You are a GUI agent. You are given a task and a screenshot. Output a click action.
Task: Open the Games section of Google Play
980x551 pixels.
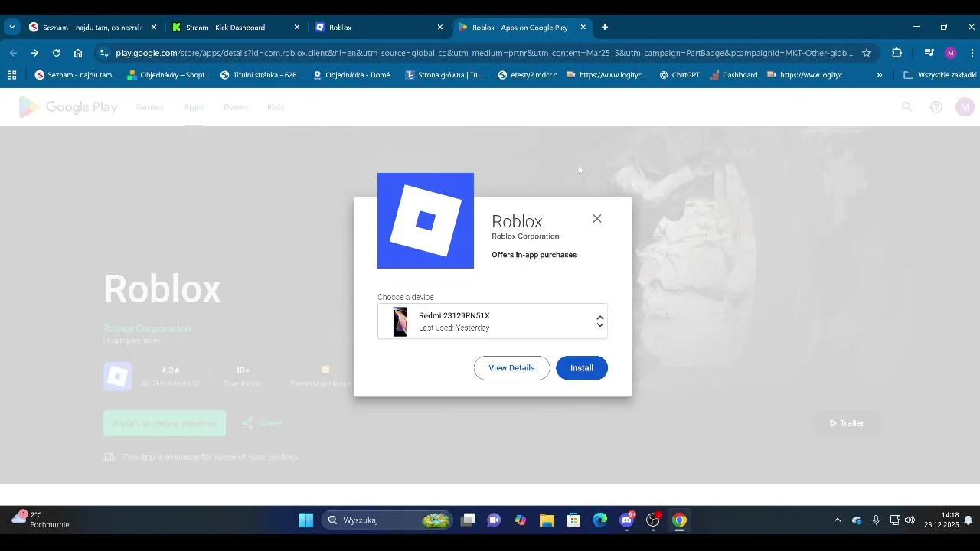[x=150, y=107]
